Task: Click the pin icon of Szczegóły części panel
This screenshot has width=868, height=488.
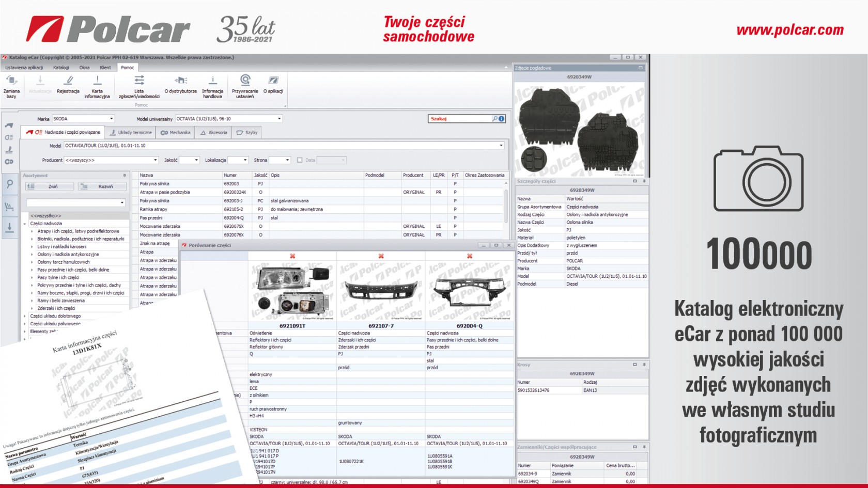Action: click(x=644, y=181)
